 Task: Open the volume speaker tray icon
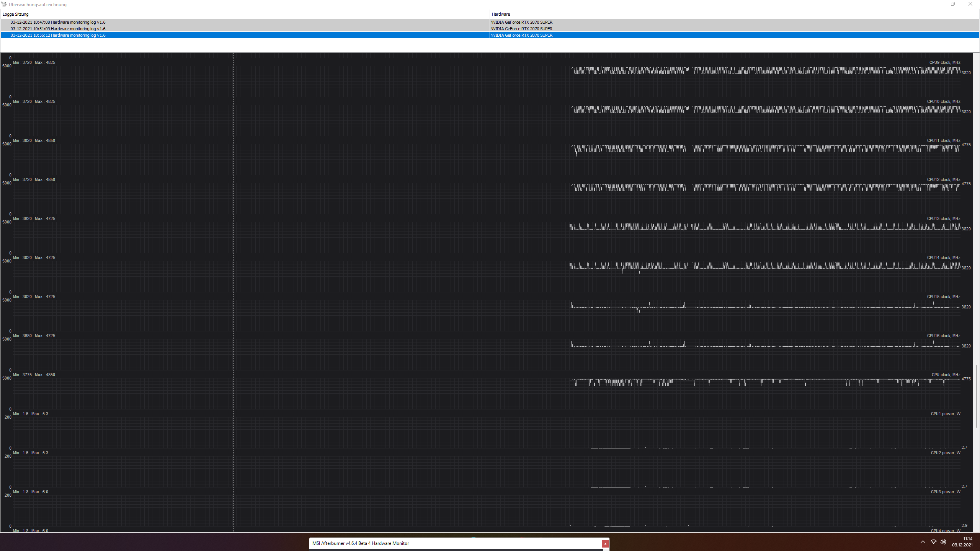[943, 542]
